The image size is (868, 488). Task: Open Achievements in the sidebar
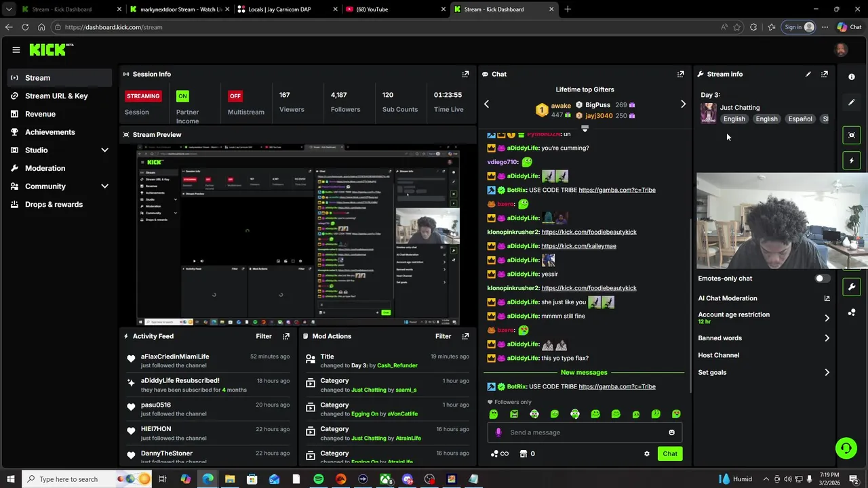[60, 132]
